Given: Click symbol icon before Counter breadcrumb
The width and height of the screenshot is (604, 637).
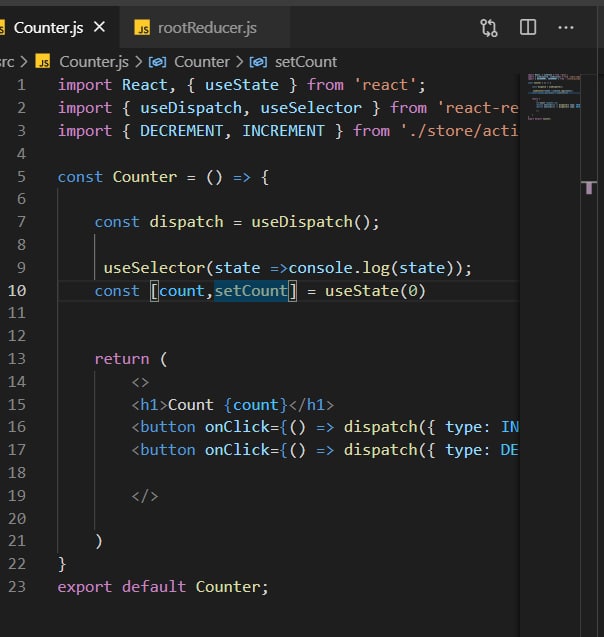Looking at the screenshot, I should 157,62.
